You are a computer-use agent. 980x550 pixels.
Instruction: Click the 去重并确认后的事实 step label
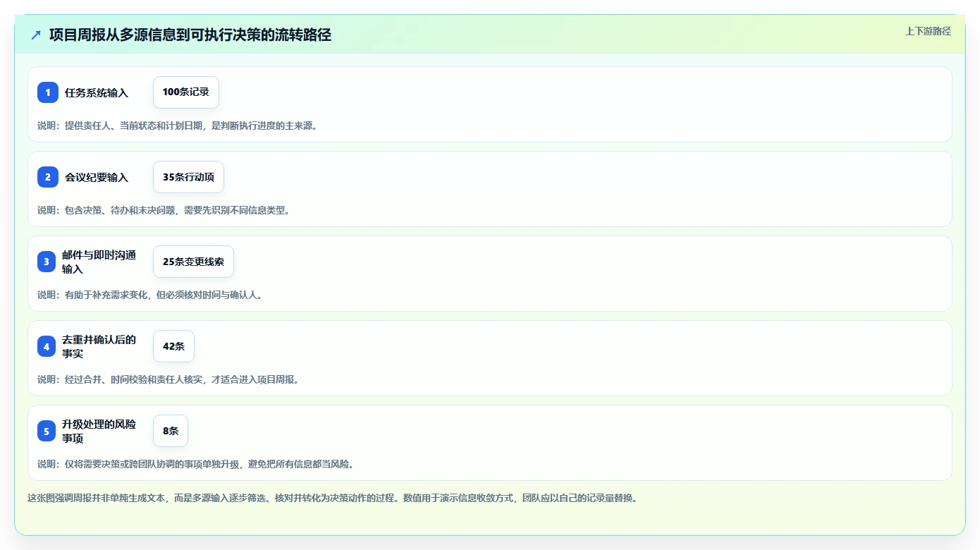[x=99, y=346]
